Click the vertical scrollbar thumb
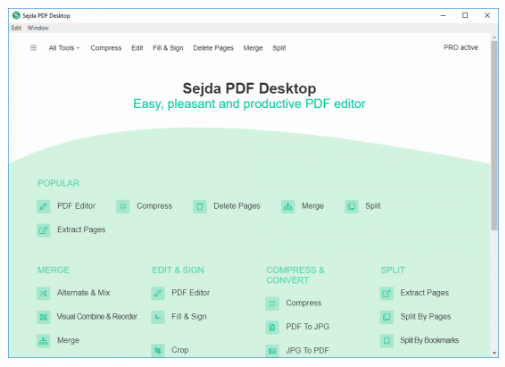 pyautogui.click(x=494, y=136)
